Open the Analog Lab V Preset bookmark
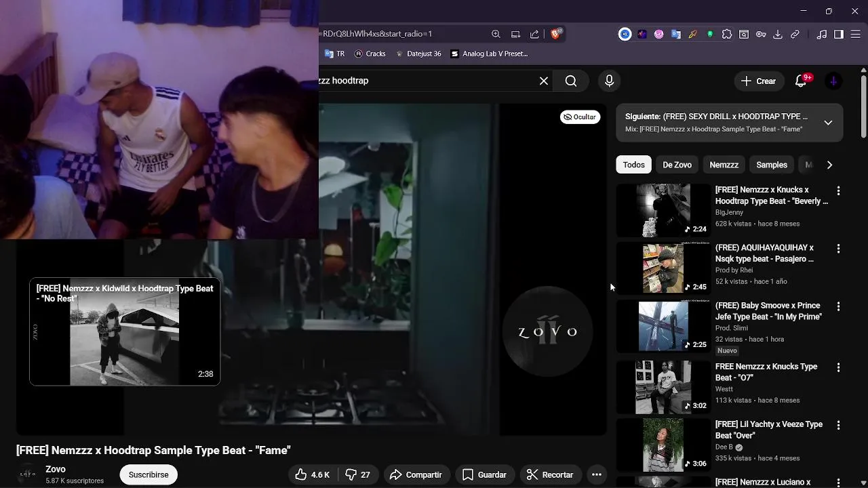Viewport: 868px width, 488px height. coord(489,54)
